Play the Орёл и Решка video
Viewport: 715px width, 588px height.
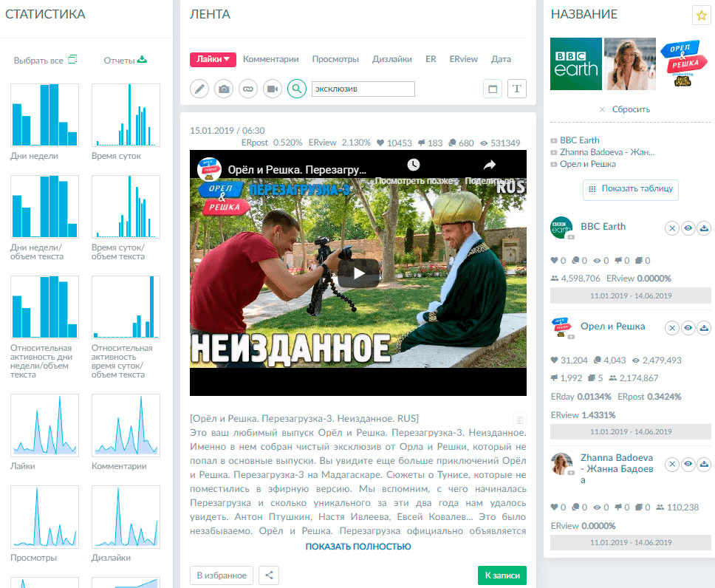pyautogui.click(x=358, y=273)
